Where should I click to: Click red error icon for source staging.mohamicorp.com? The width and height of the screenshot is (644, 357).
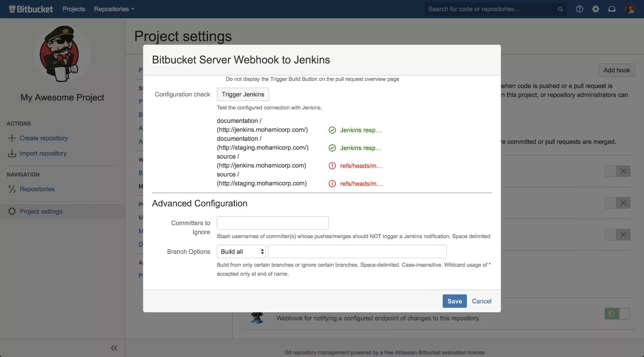coord(332,184)
